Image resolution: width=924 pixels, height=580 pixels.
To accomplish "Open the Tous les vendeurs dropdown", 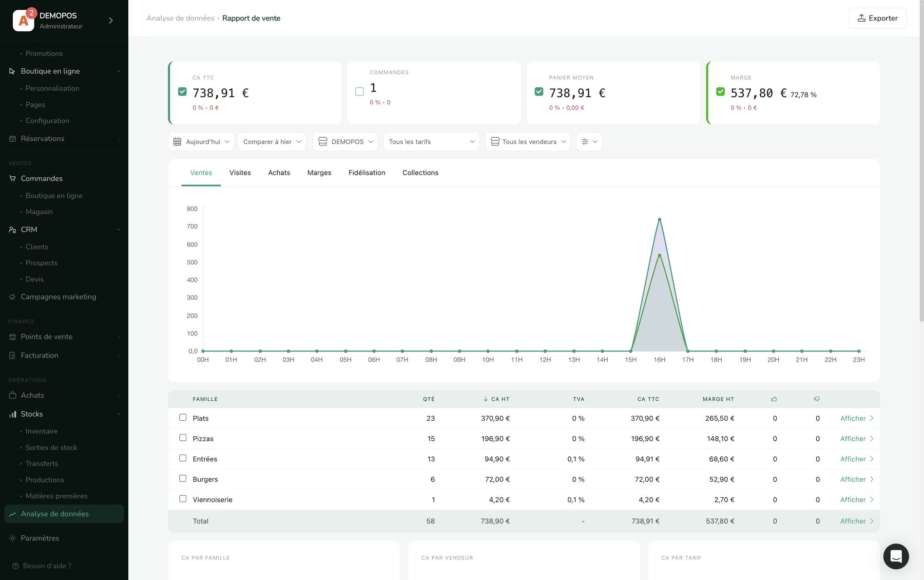I will pos(528,142).
